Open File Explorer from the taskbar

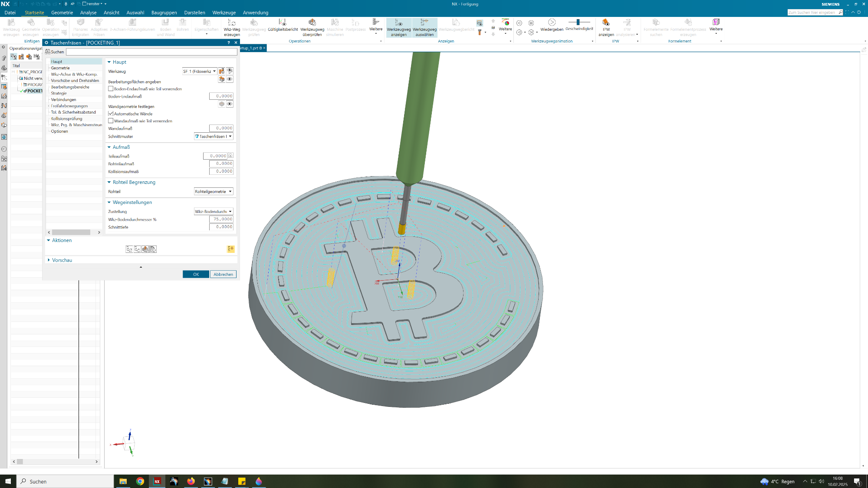click(x=123, y=481)
